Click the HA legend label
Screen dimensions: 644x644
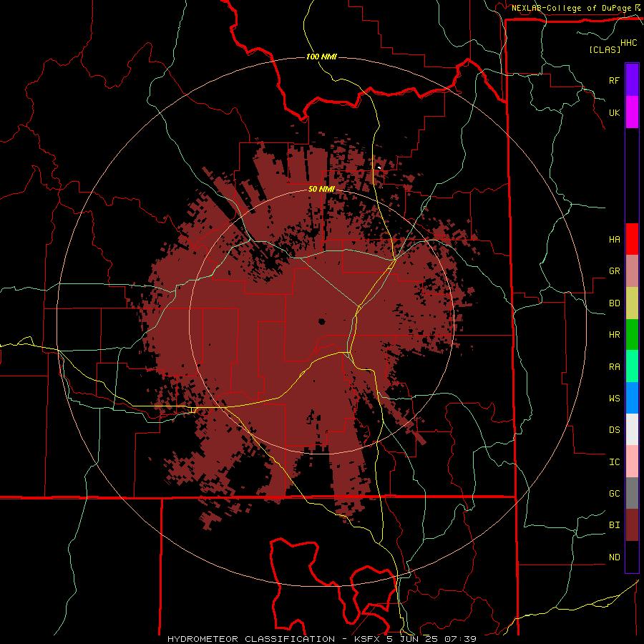click(614, 239)
